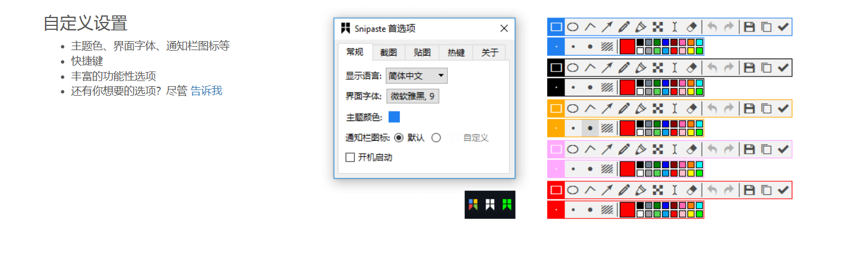Select the pencil tool in the blue-themed toolbar
Viewport: 868px width, 255px height.
(624, 26)
